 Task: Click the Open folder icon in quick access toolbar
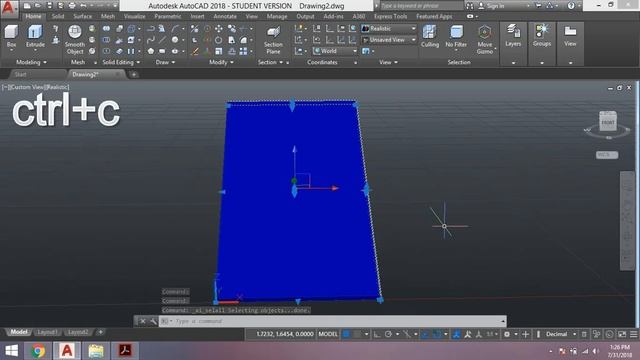[38, 6]
